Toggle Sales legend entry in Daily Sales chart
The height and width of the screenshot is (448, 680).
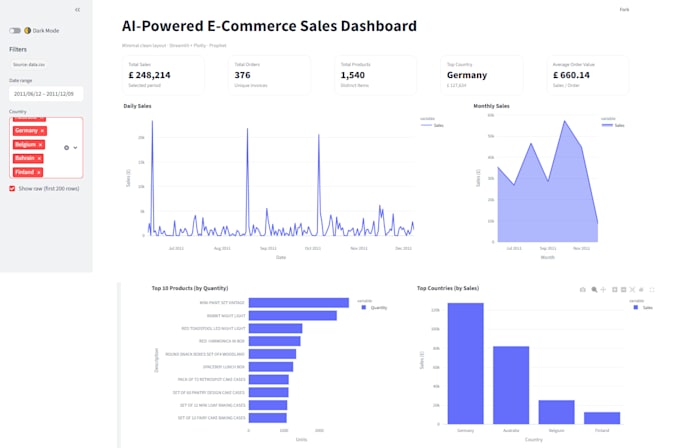[x=432, y=125]
